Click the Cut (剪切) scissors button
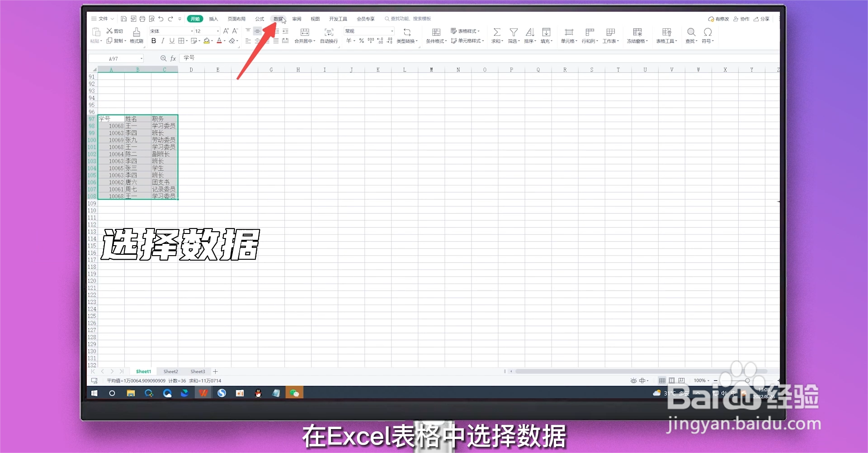 pos(115,31)
